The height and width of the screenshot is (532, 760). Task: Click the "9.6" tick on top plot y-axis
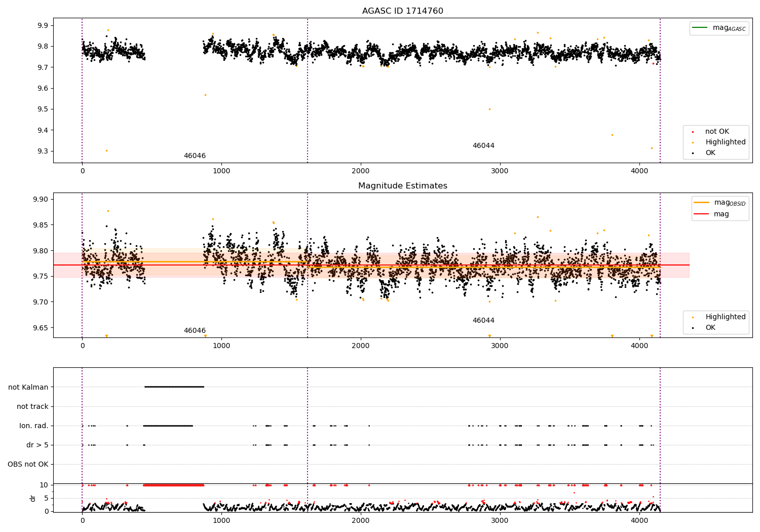[43, 88]
